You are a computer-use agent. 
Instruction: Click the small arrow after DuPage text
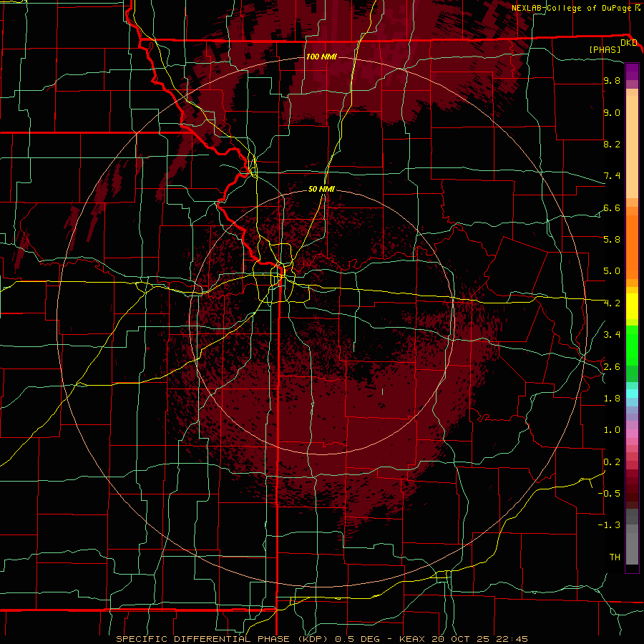pyautogui.click(x=638, y=7)
